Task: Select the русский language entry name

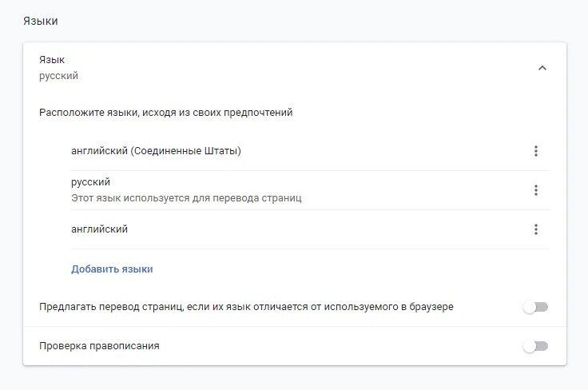Action: (91, 182)
